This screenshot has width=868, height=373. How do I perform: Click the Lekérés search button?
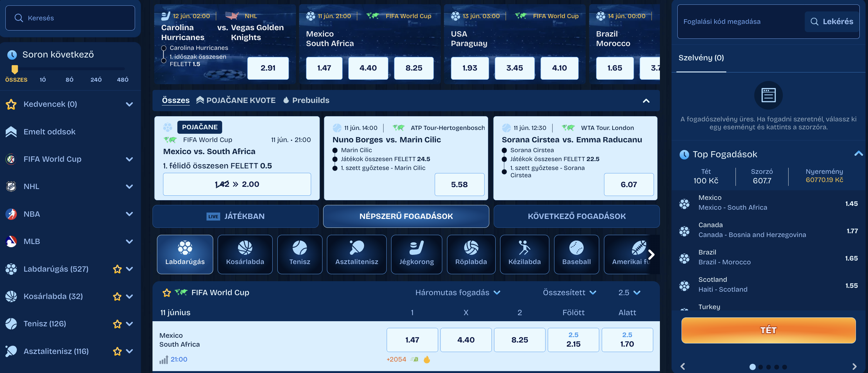831,22
